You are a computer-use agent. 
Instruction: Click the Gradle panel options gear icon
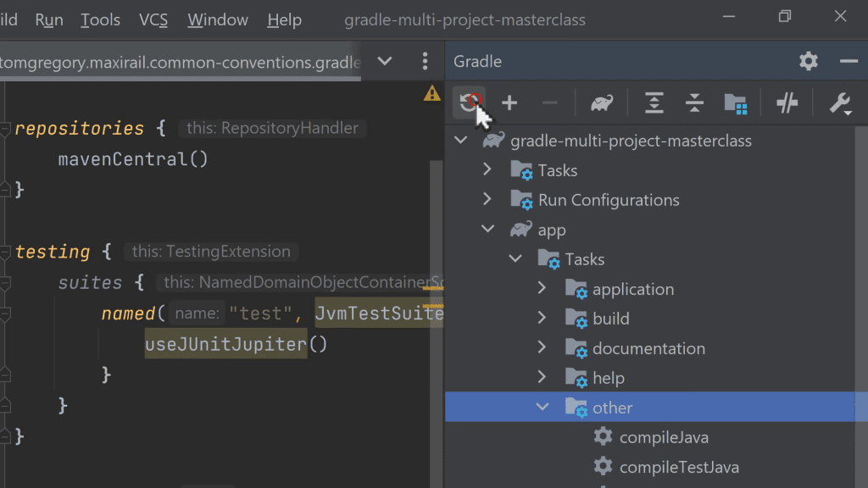(808, 61)
